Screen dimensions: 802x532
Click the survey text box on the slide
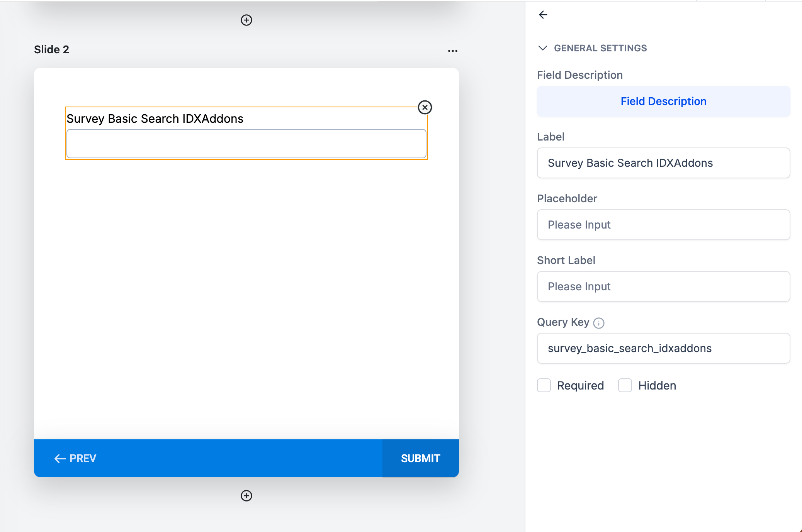click(246, 144)
